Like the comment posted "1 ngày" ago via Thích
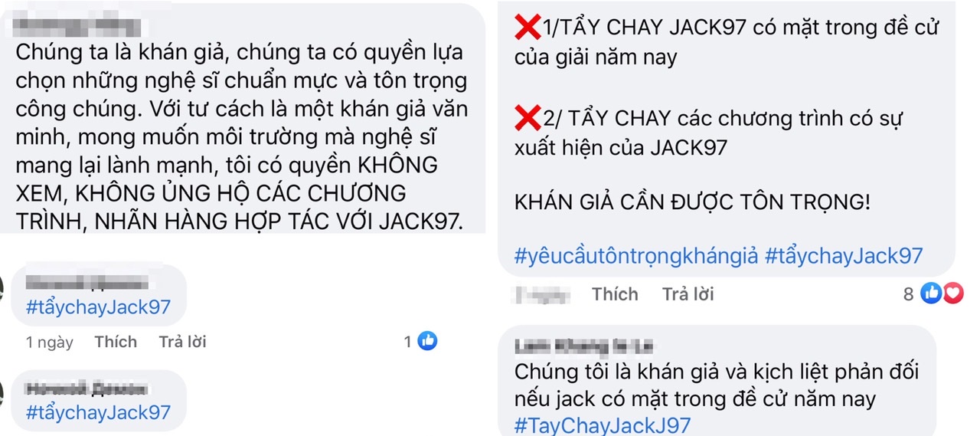The height and width of the screenshot is (436, 980). tap(116, 342)
